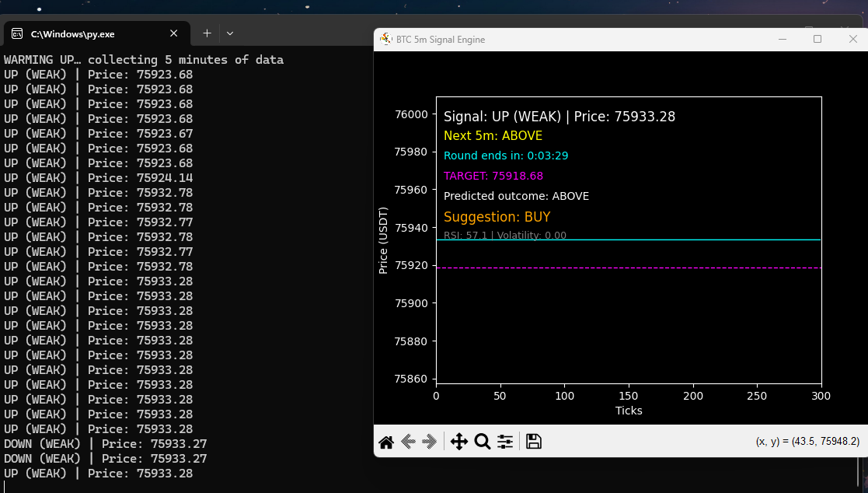Close the BTC 5m Signal Engine window
The image size is (868, 493).
[x=852, y=39]
